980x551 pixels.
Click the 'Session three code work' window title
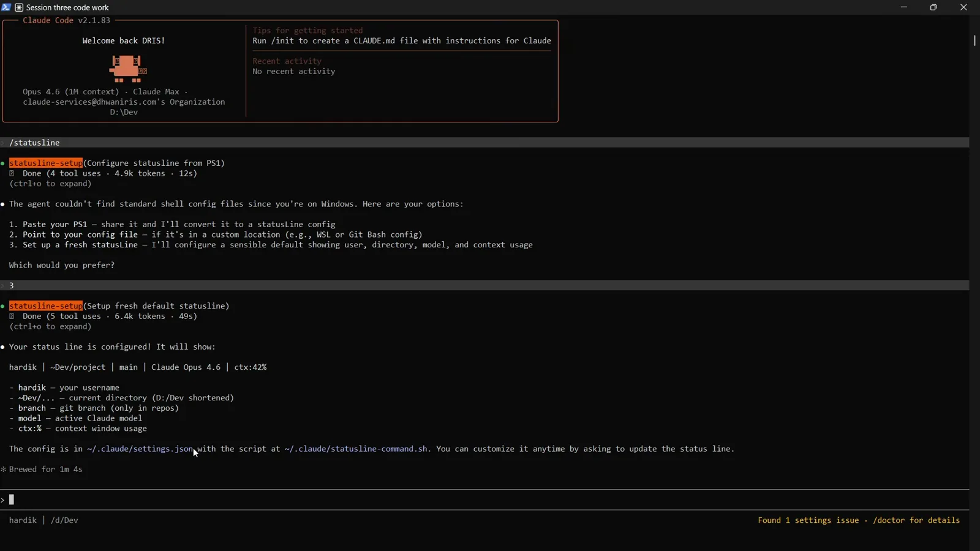(68, 8)
